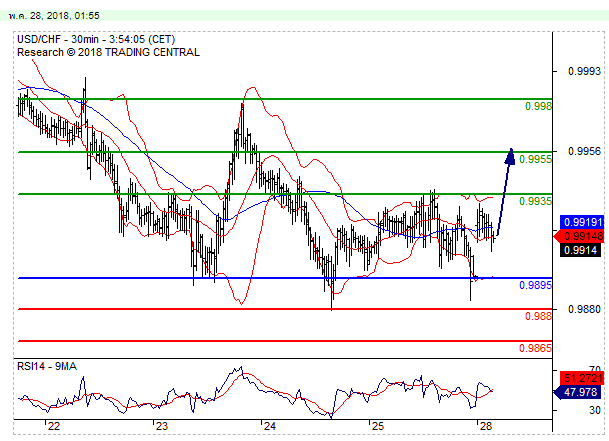Viewport: 609px width, 441px height.
Task: Click the black 0.9914 price tag
Action: tap(581, 250)
